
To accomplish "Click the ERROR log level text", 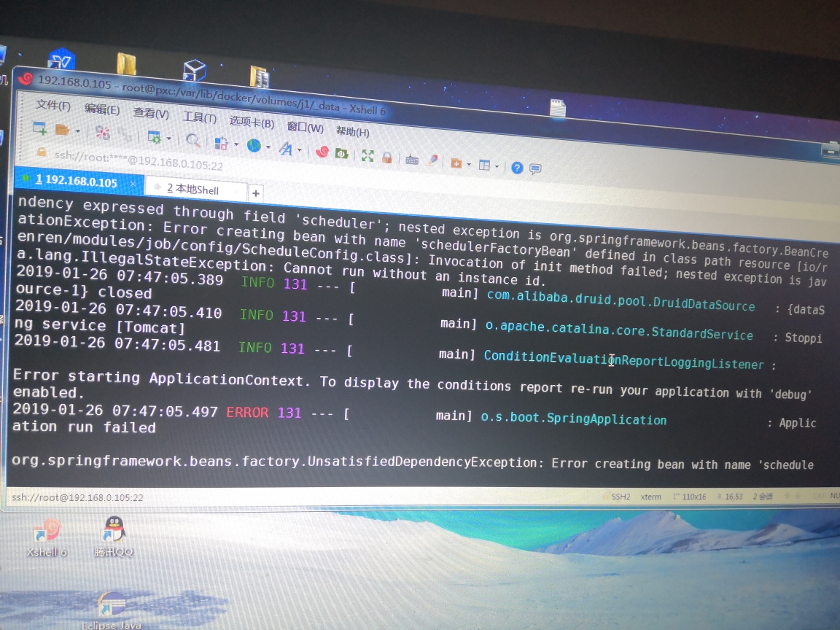I will [247, 413].
